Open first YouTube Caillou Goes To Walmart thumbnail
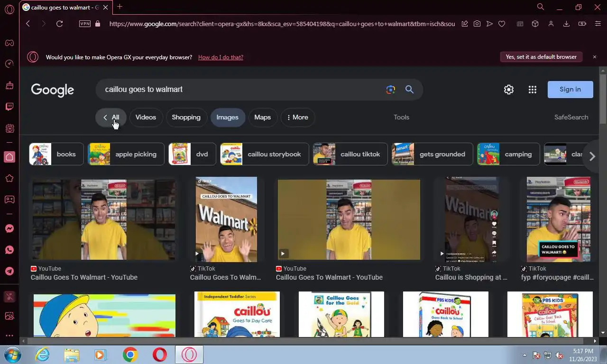This screenshot has height=364, width=607. [103, 219]
